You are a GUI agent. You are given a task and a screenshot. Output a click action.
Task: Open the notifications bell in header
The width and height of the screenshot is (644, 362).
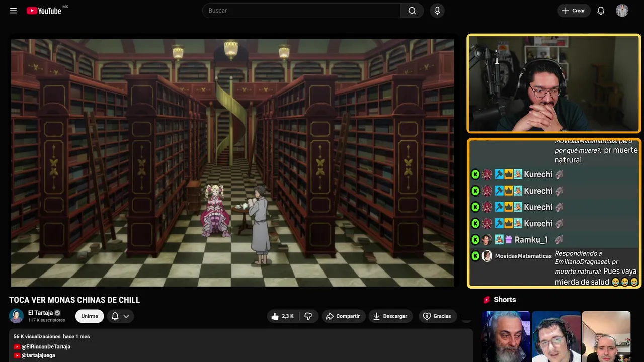(x=601, y=11)
